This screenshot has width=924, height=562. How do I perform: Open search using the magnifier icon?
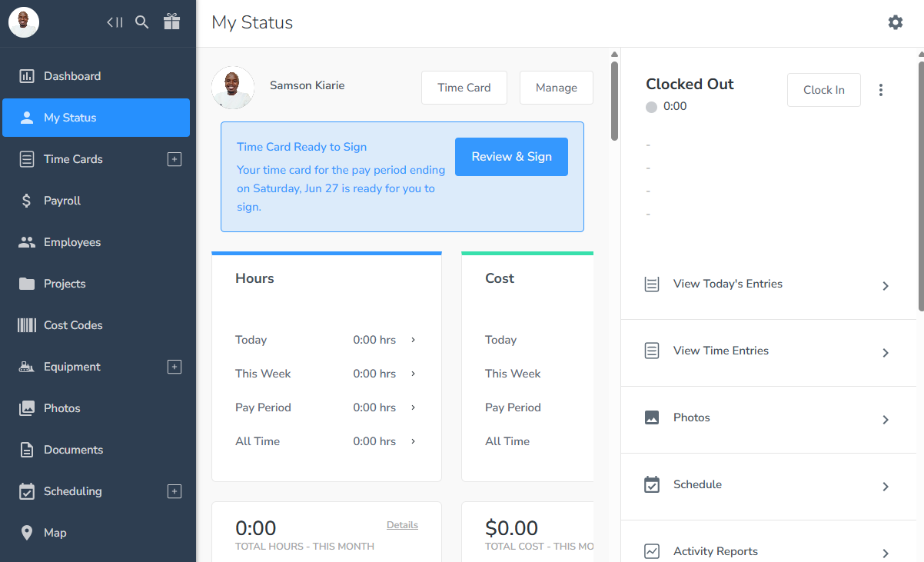coord(142,22)
